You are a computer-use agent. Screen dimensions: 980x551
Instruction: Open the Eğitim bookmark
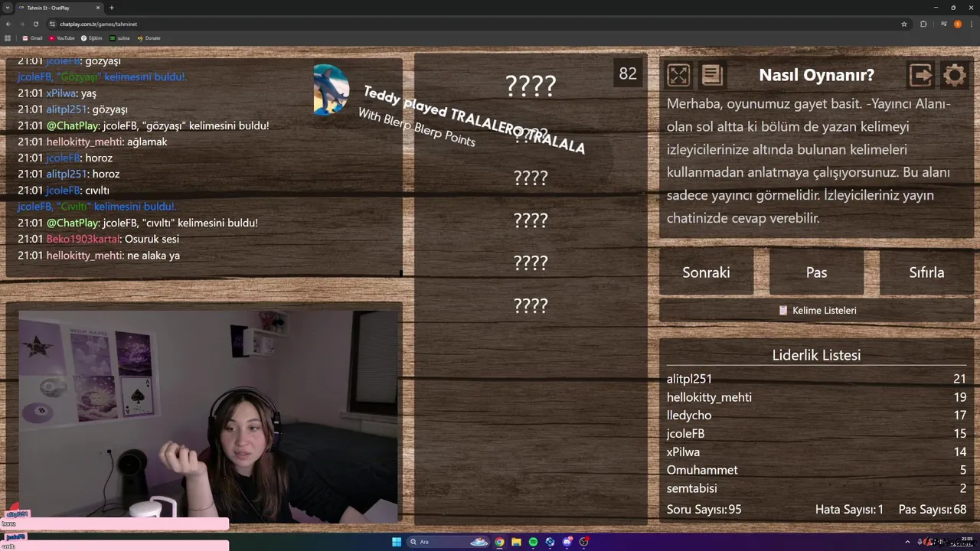pos(92,38)
